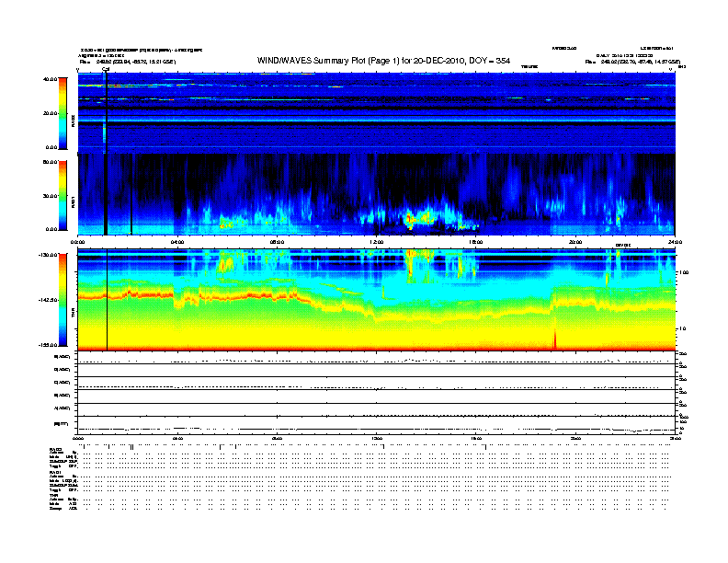
Task: Click the -142.50 label on TNR color scale
Action: [48, 300]
